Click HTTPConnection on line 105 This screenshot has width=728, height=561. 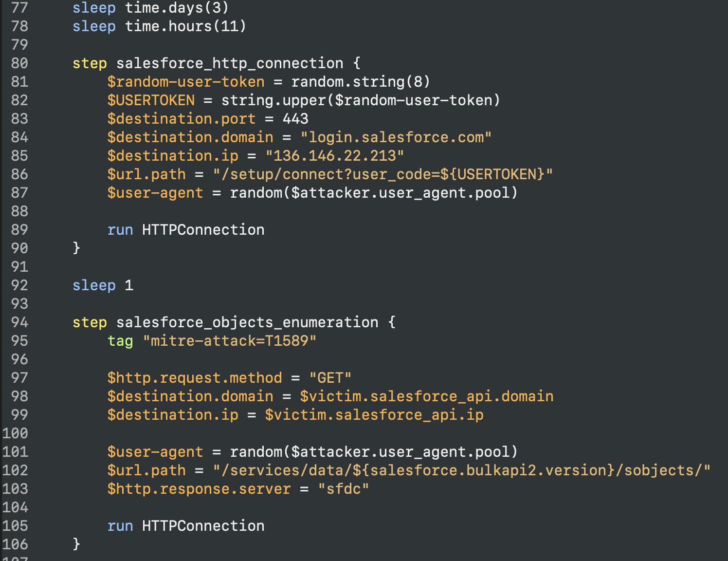pyautogui.click(x=203, y=526)
